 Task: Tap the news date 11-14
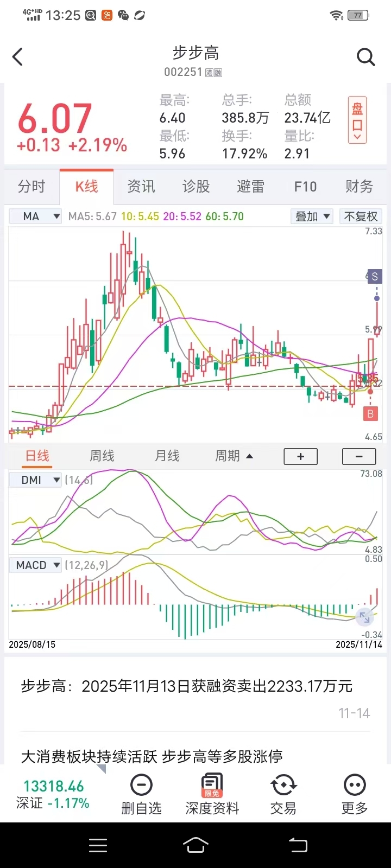tap(354, 713)
